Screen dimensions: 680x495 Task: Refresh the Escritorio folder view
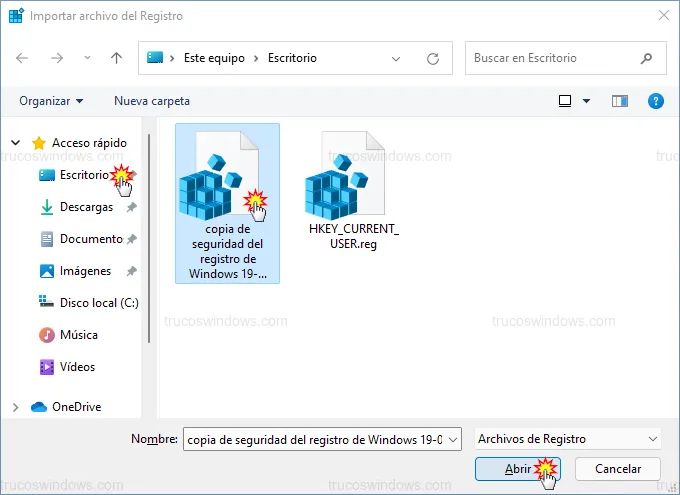(x=432, y=58)
